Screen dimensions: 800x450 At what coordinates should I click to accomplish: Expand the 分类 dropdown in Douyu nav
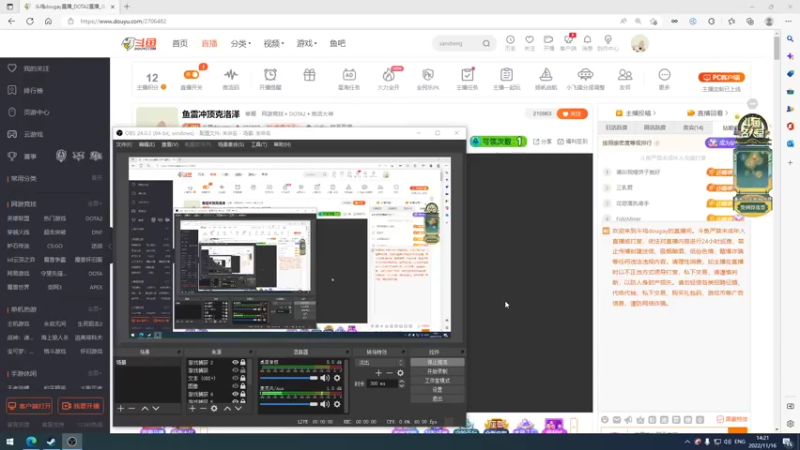[x=240, y=43]
